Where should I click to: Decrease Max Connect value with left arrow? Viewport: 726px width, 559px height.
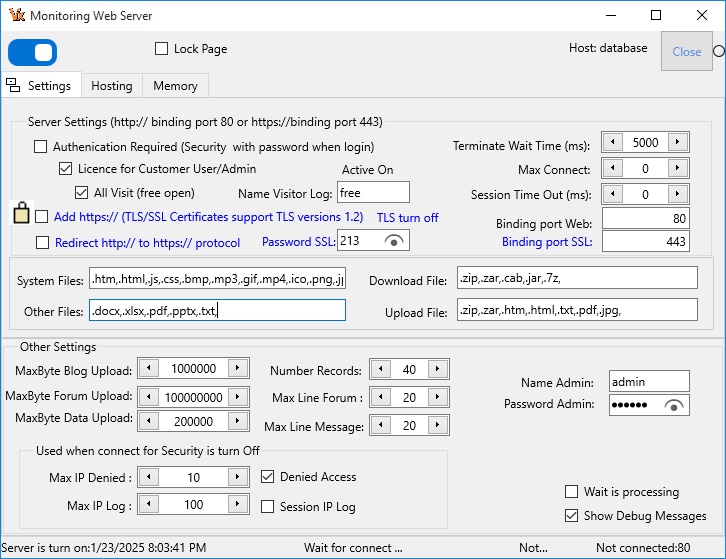[611, 169]
